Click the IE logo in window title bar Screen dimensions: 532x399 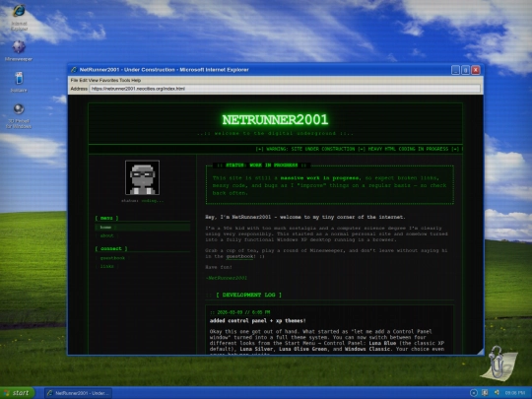tap(74, 70)
